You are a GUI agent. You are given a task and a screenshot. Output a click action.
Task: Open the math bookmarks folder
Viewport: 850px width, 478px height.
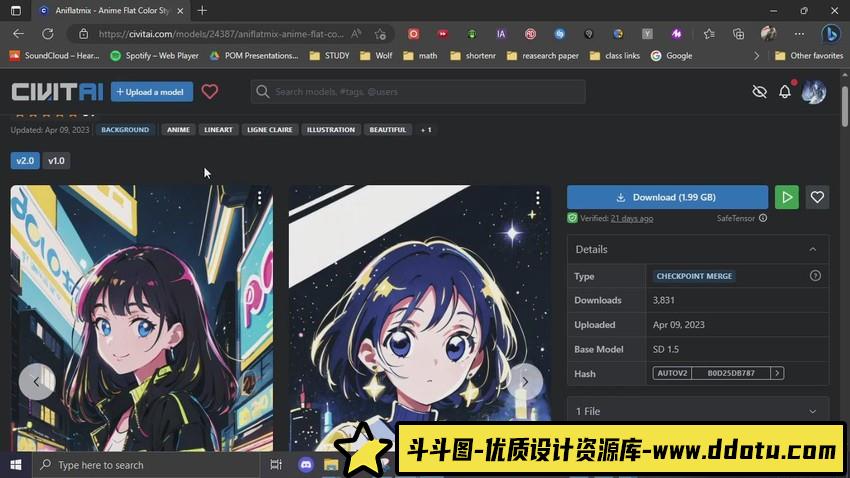click(x=420, y=55)
